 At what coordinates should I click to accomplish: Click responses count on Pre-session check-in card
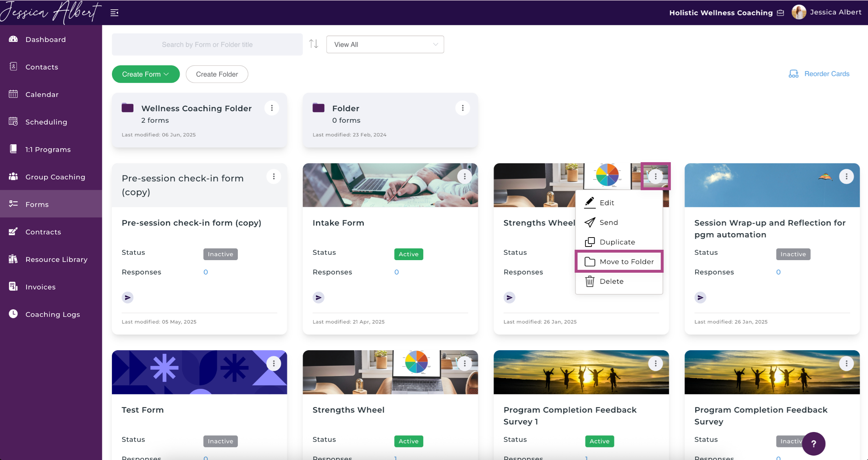[x=206, y=272]
